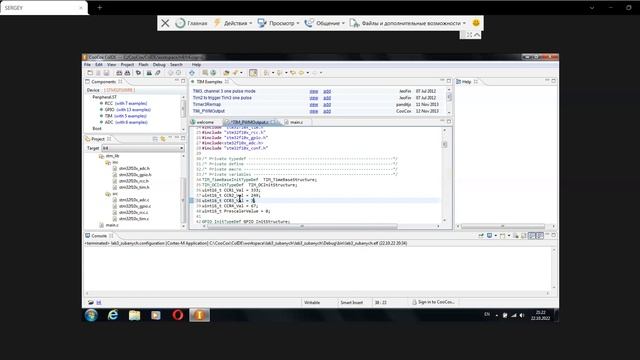Click the smiley feedback icon in remote toolbar
640x360 pixels.
point(476,23)
